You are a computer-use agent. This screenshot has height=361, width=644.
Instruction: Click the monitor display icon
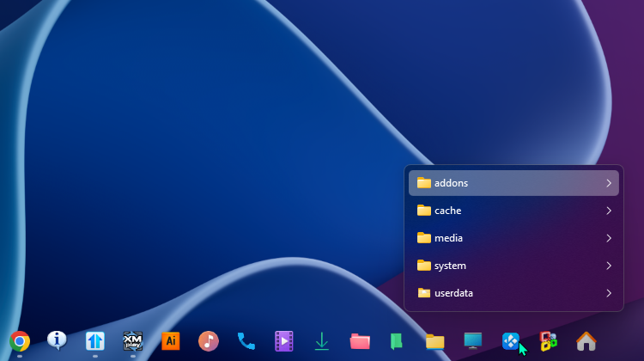point(473,341)
